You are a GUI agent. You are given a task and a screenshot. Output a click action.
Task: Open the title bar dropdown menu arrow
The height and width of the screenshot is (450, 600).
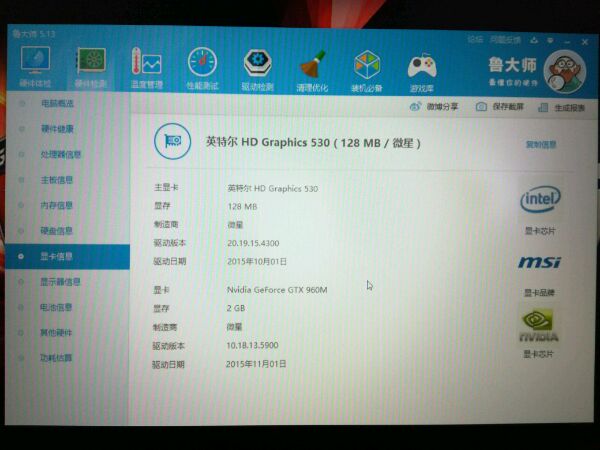pos(550,41)
